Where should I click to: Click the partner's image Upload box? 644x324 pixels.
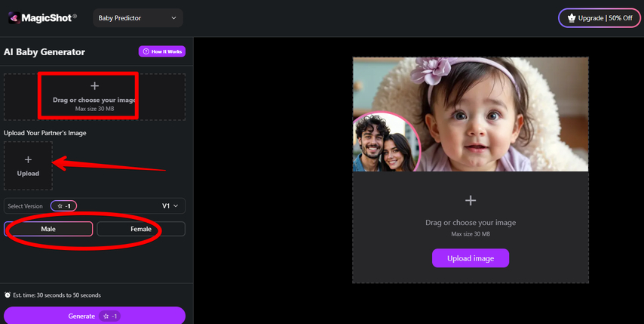(28, 165)
